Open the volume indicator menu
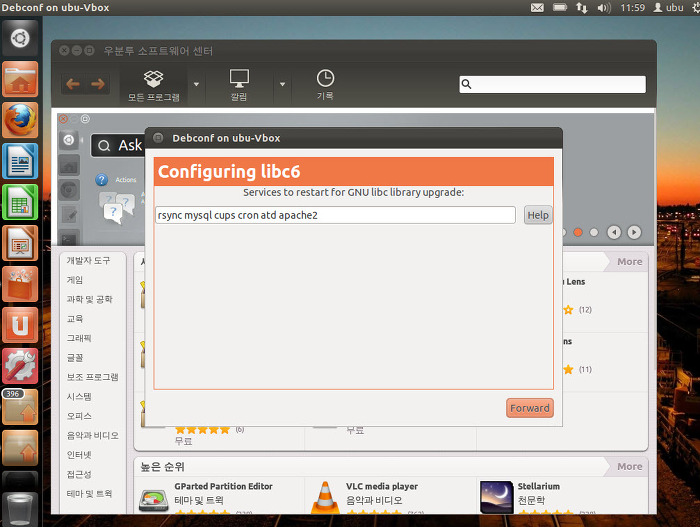This screenshot has width=700, height=527. (x=604, y=8)
